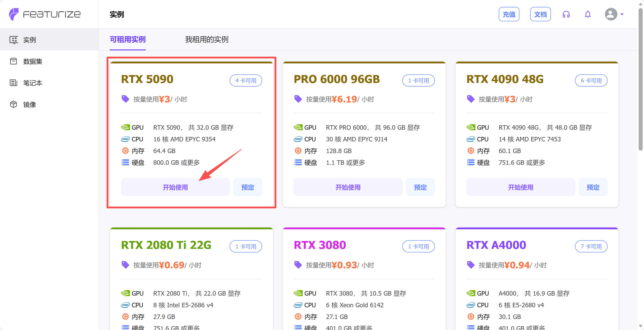Viewport: 644px width, 330px height.
Task: Click the Intel CPU icon on RTX 4090 card
Action: 471,139
